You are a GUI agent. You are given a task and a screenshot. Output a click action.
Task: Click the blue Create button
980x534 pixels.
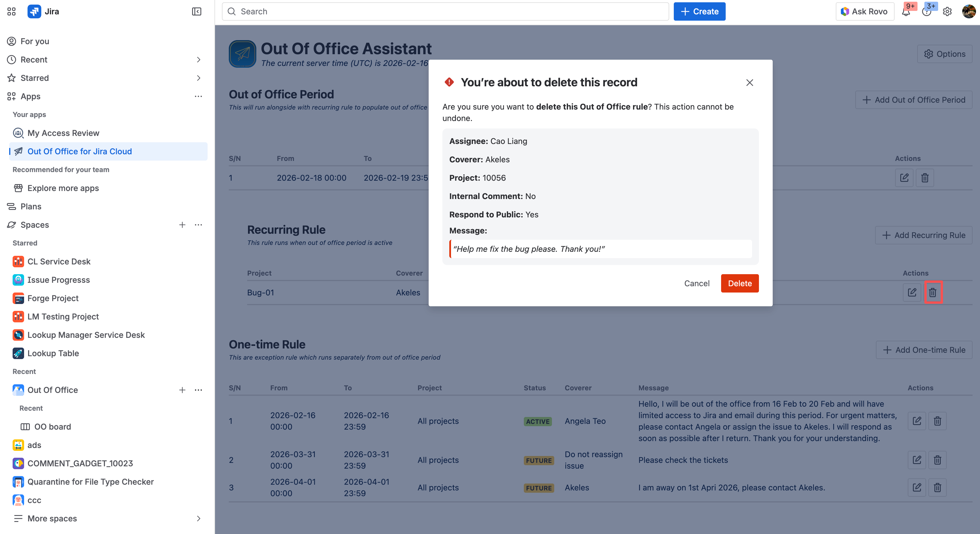pyautogui.click(x=699, y=11)
